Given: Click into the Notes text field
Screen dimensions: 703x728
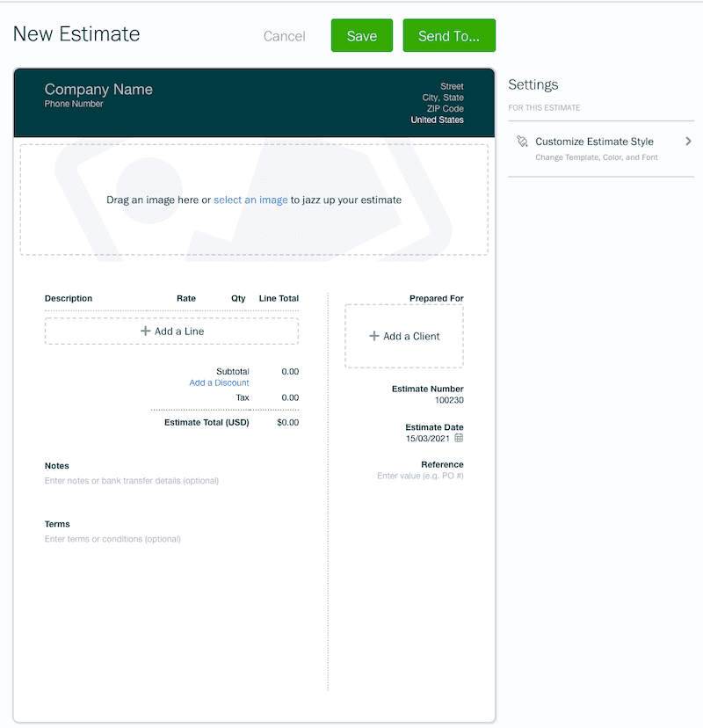Looking at the screenshot, I should [x=132, y=481].
